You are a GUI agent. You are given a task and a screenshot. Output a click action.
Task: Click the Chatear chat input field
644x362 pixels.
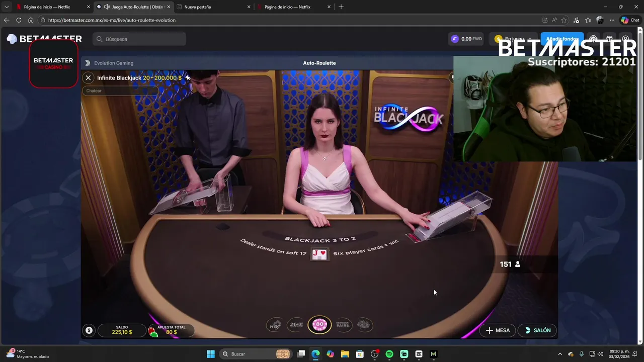(120, 91)
